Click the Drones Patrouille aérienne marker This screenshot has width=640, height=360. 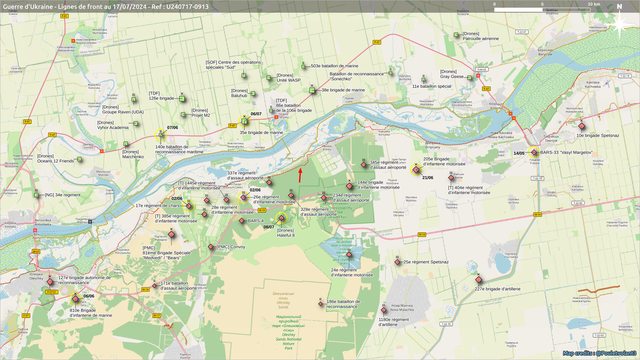(457, 36)
